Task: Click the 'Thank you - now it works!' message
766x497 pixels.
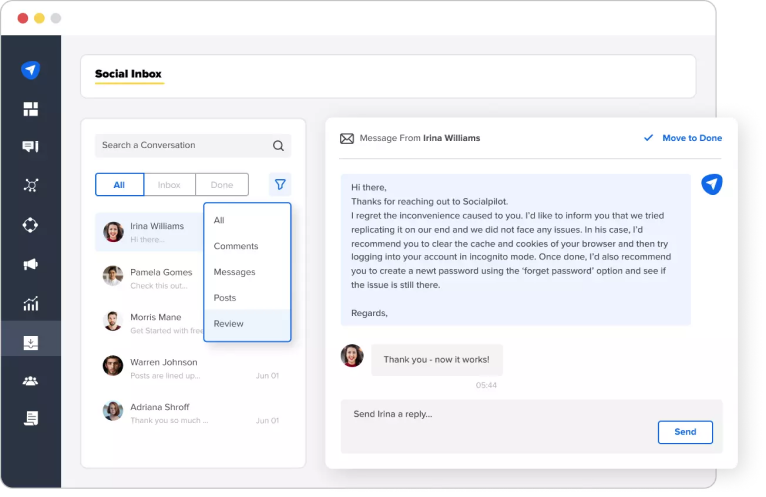Action: click(x=437, y=360)
